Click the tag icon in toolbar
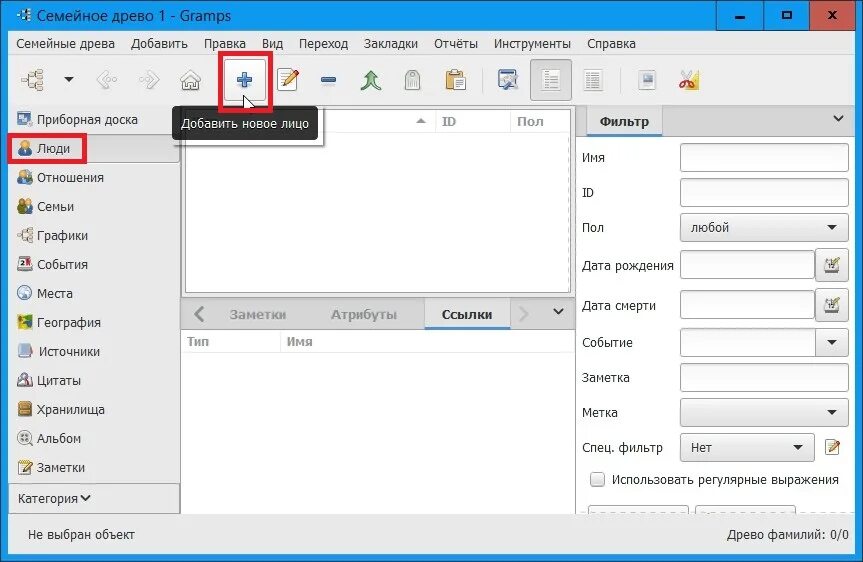Screen dimensions: 863x562 pos(412,80)
